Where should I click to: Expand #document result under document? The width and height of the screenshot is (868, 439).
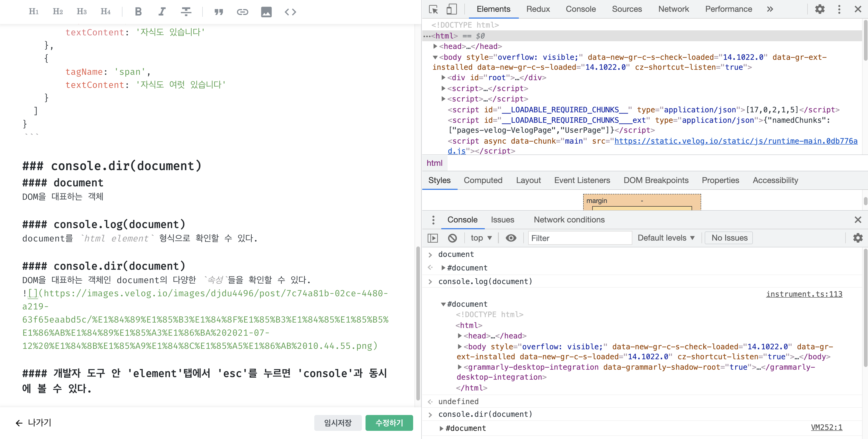444,268
